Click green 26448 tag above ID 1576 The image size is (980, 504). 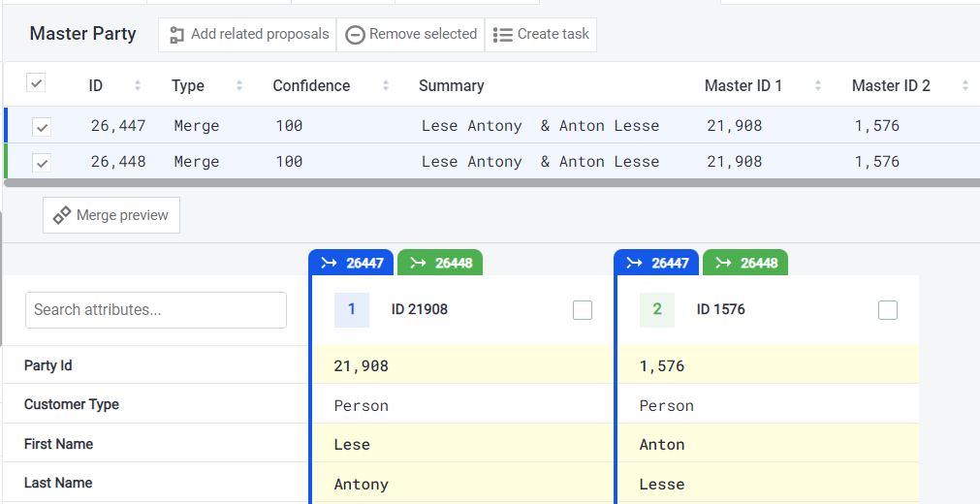click(x=745, y=263)
